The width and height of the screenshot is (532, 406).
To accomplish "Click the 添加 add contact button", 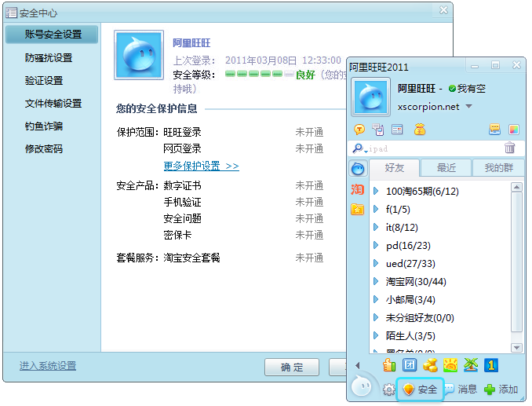I will tap(501, 390).
